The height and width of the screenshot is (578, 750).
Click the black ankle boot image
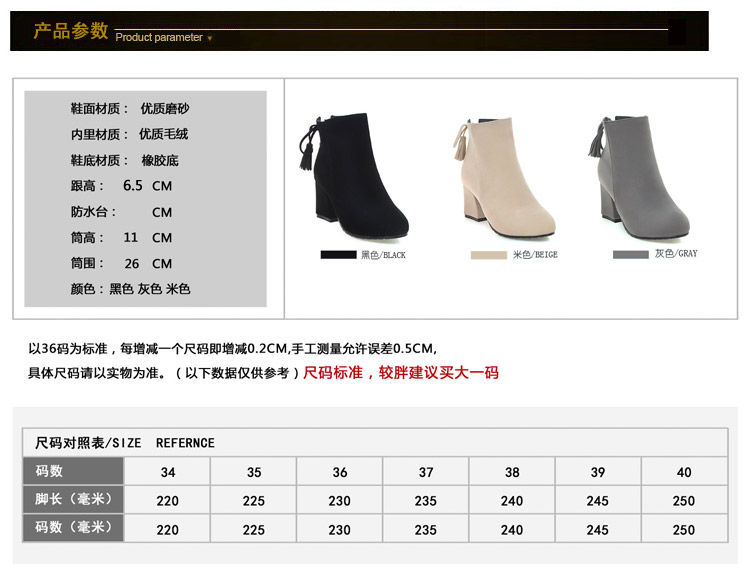356,172
